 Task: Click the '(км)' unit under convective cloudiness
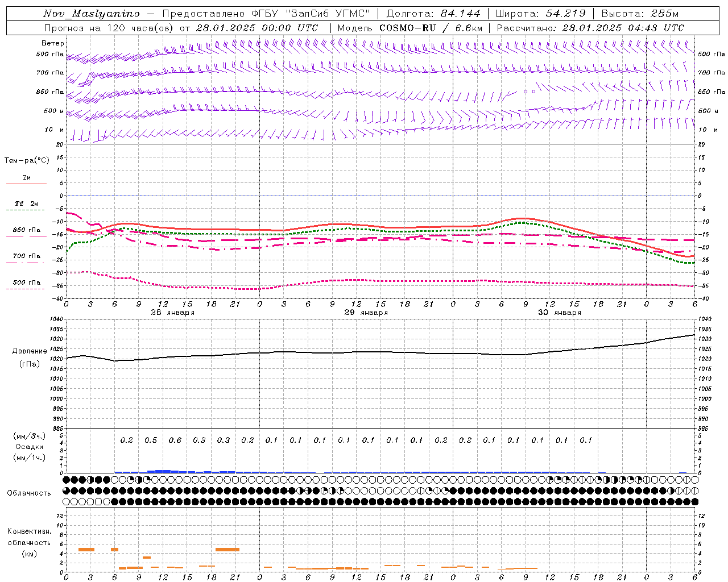point(30,554)
